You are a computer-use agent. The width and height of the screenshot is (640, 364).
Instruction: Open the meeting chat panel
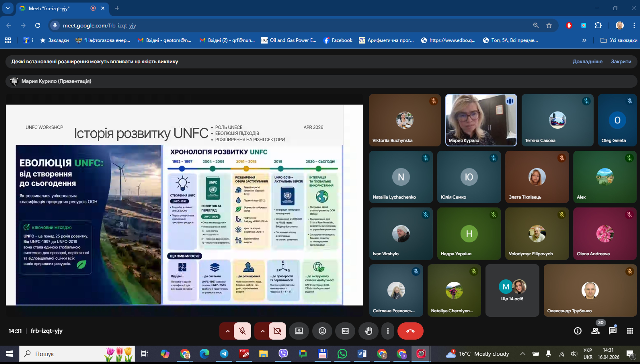(612, 331)
